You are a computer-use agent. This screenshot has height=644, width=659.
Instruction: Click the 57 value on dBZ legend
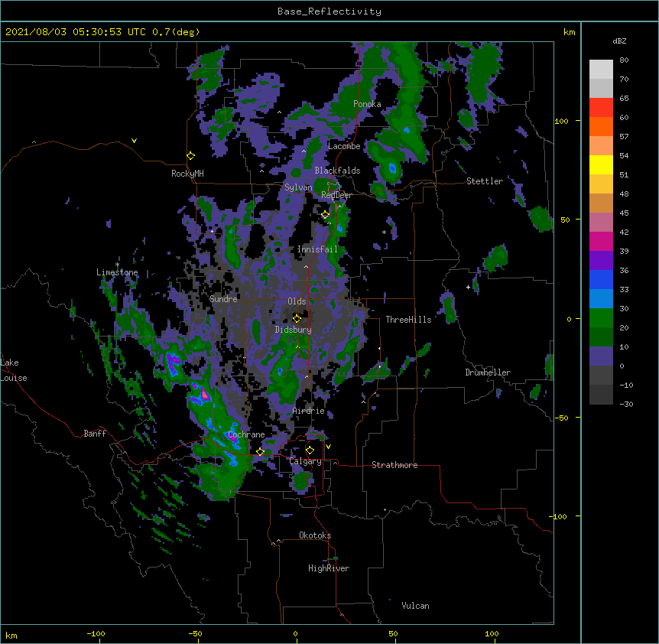624,137
